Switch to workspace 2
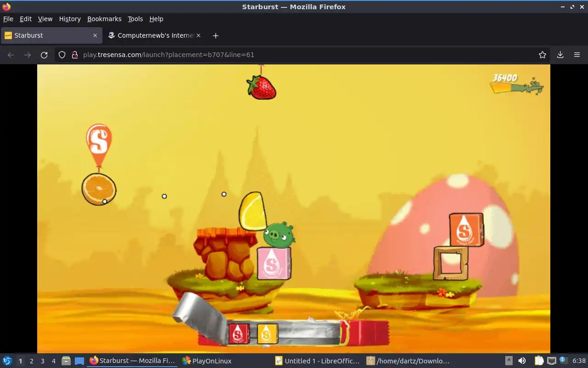 [31, 361]
